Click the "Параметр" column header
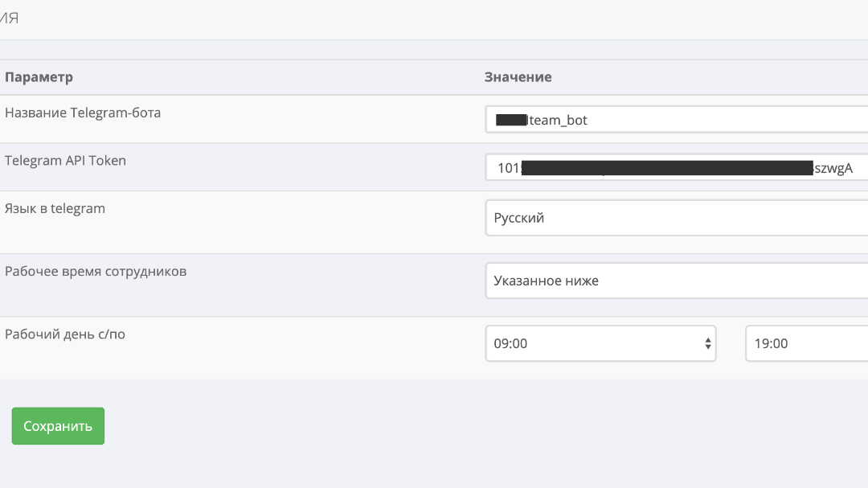This screenshot has height=488, width=868. pos(39,77)
